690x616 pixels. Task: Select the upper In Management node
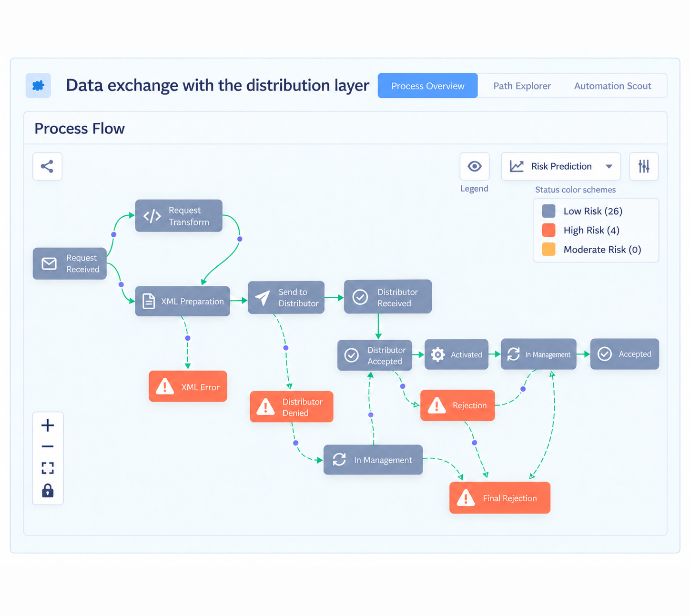coord(538,354)
